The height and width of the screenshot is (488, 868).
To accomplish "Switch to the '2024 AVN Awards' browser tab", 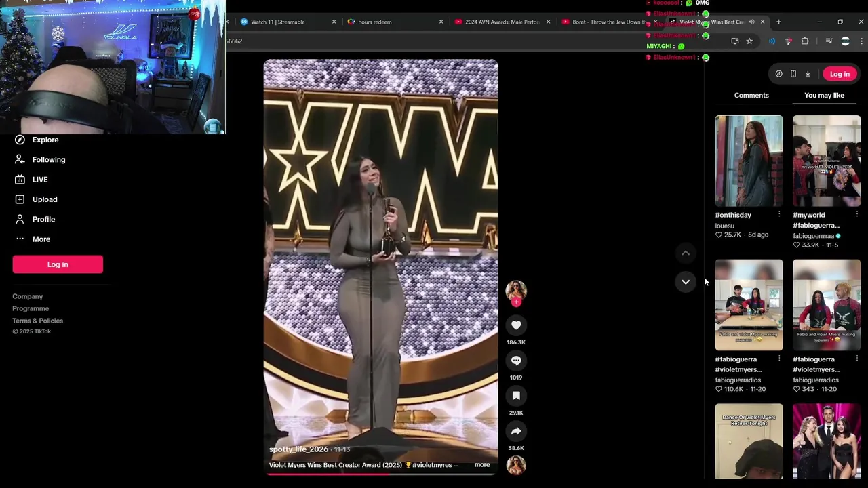I will [502, 22].
